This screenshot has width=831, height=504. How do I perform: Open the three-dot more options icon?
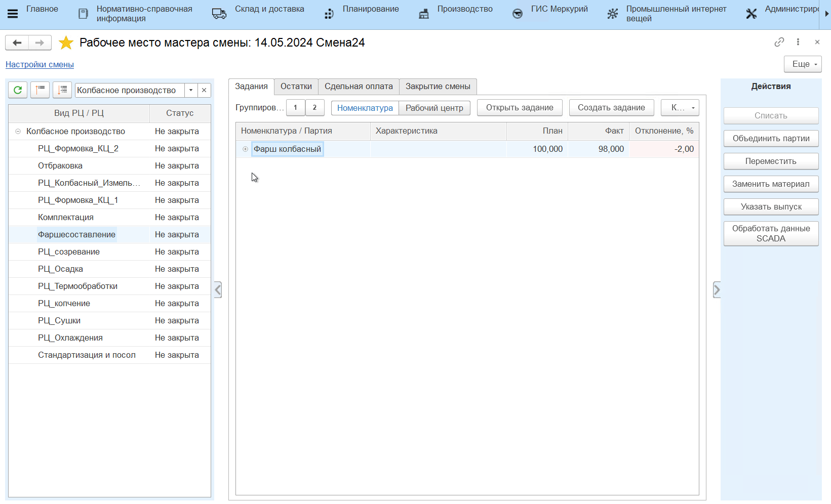click(798, 43)
